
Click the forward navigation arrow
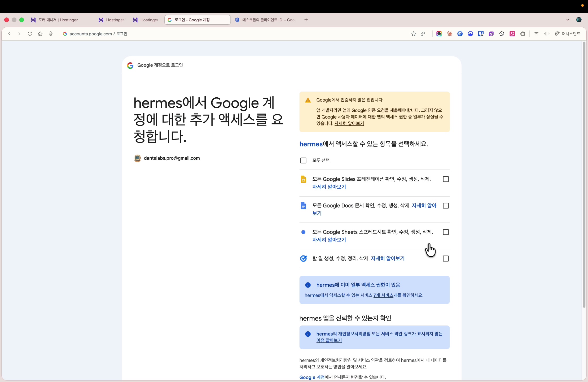(x=19, y=34)
